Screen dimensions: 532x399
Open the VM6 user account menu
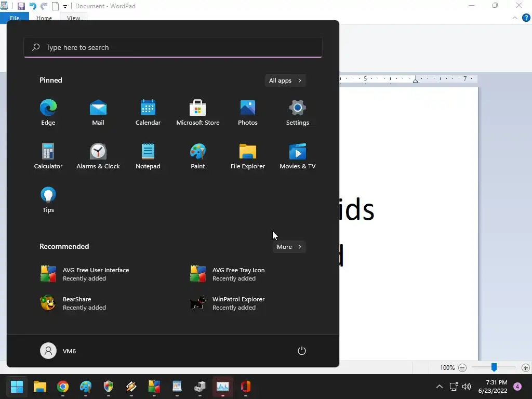tap(58, 351)
